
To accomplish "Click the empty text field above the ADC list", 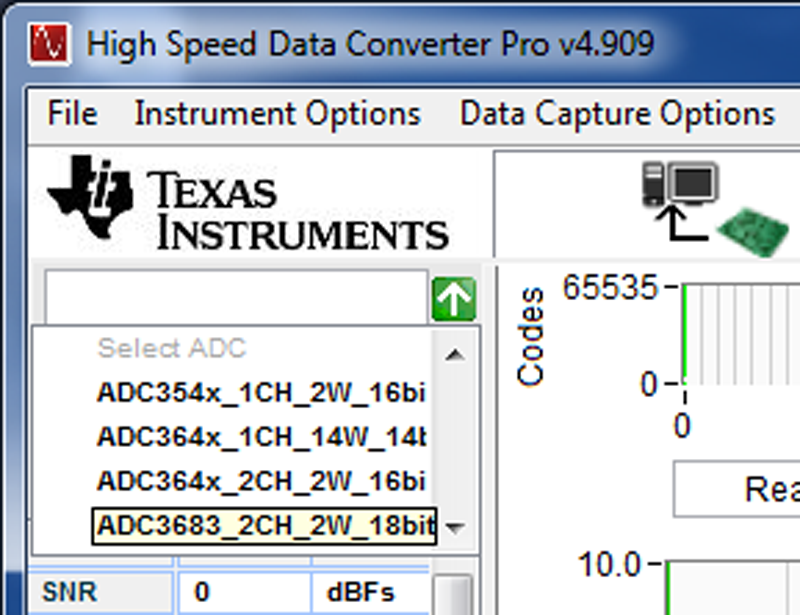I will 236,297.
